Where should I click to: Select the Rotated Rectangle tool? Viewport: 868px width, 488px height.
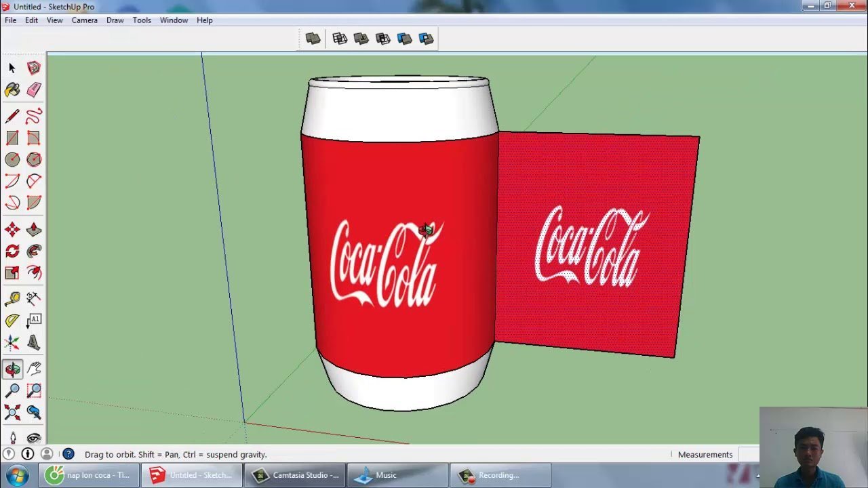[34, 138]
